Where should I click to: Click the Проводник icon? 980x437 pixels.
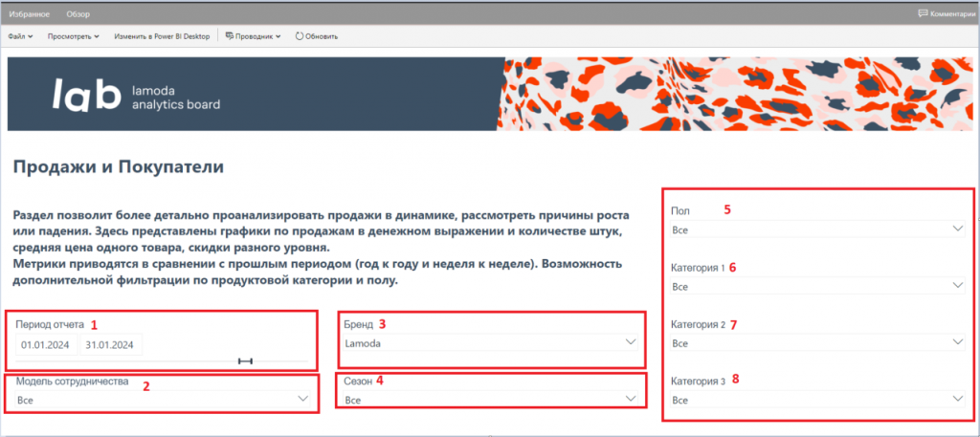pyautogui.click(x=230, y=36)
